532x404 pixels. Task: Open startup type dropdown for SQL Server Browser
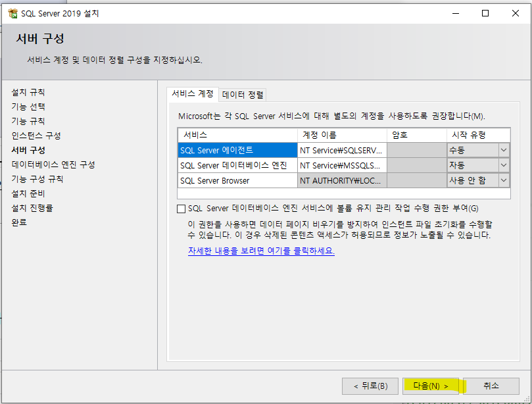[x=504, y=180]
